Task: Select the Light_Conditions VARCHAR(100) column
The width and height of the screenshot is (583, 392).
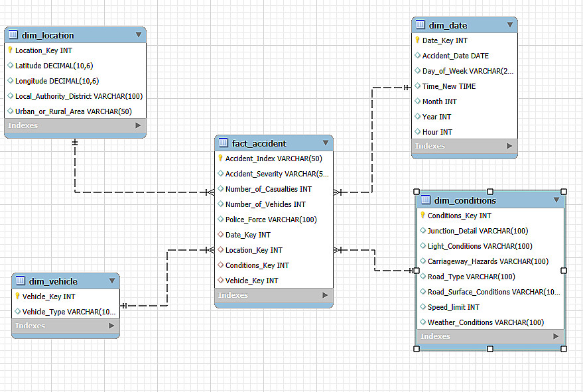Action: [x=490, y=246]
